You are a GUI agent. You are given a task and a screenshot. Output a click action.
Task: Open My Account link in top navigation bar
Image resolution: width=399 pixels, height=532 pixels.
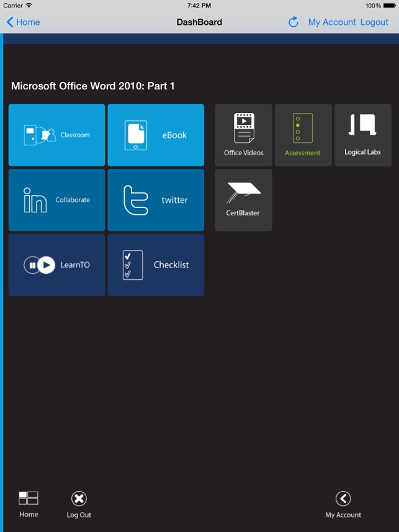332,22
